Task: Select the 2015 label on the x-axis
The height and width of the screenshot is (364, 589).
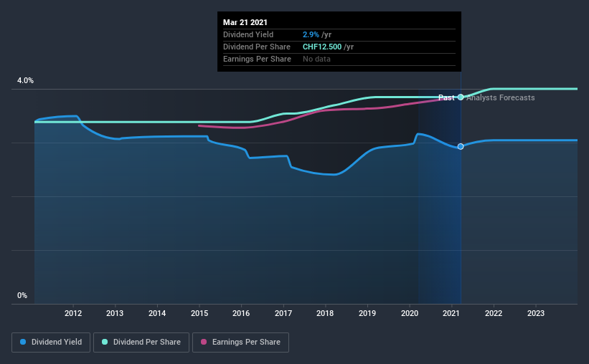Action: tap(199, 313)
